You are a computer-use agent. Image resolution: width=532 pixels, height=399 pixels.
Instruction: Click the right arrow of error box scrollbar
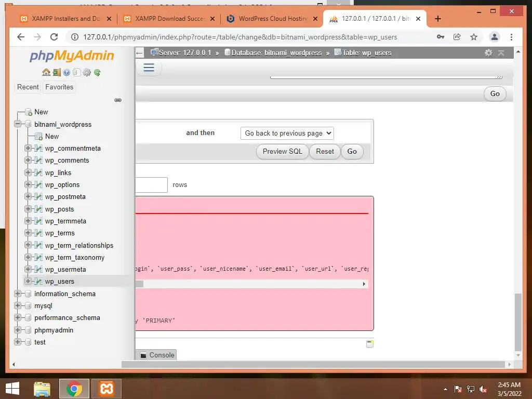click(364, 284)
